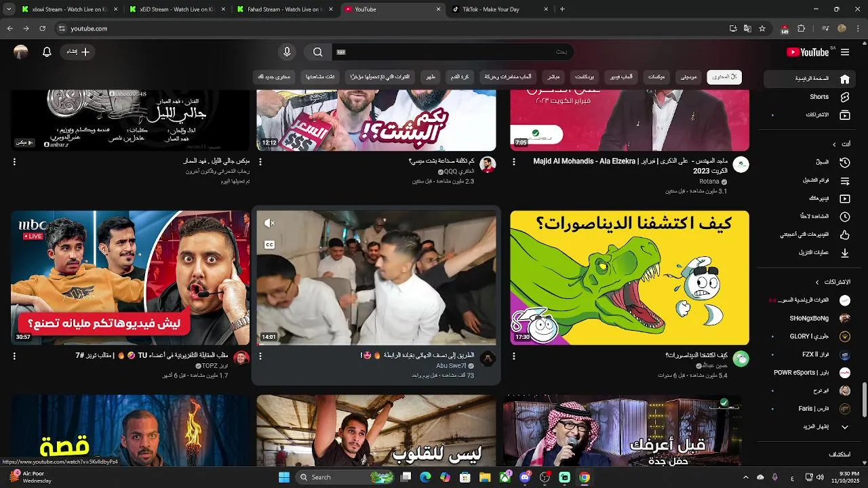Viewport: 868px width, 488px height.
Task: Open History (السجل) in sidebar
Action: coord(809,163)
